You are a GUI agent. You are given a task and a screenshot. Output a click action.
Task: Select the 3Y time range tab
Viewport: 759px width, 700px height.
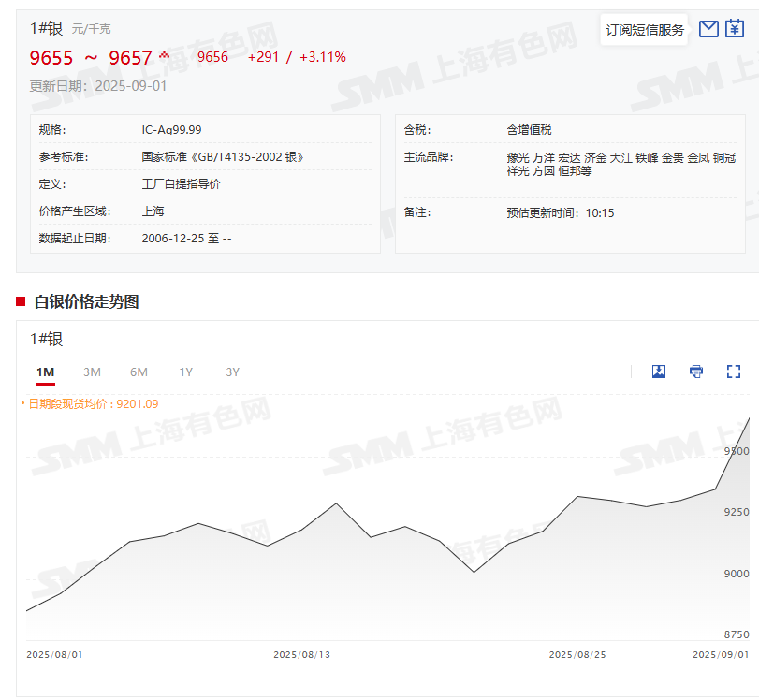(233, 372)
